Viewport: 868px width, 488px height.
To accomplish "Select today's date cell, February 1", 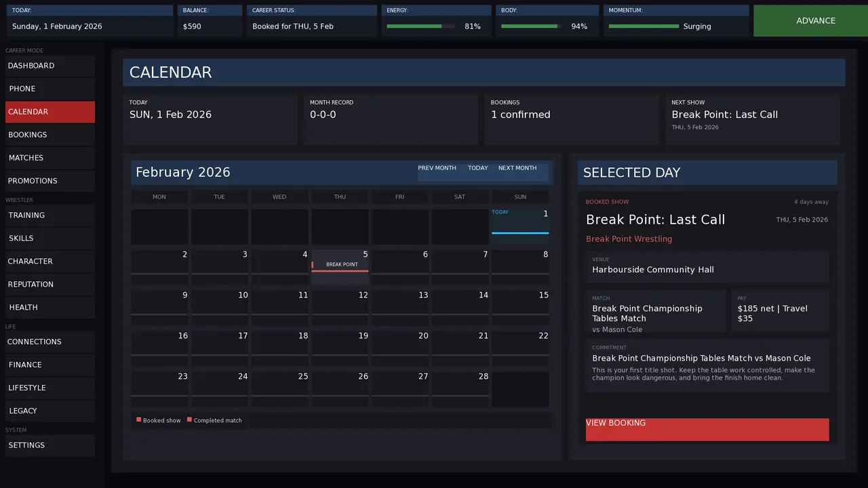I will [x=520, y=226].
